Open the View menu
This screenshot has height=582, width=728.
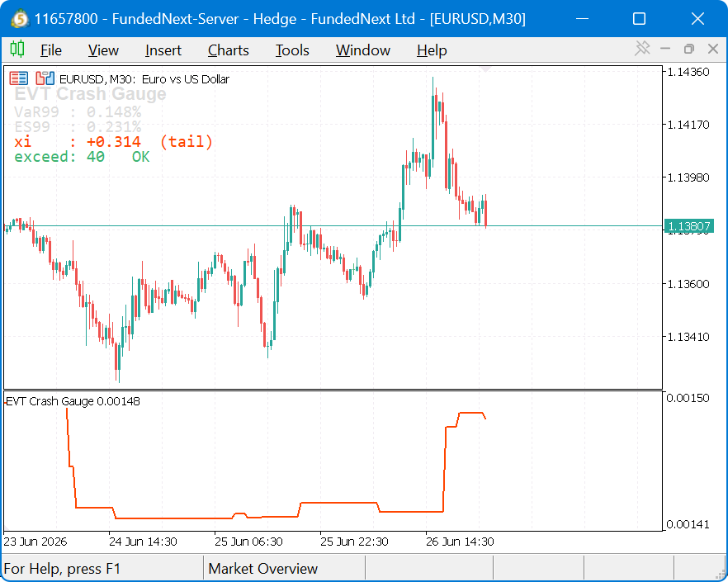[x=103, y=50]
